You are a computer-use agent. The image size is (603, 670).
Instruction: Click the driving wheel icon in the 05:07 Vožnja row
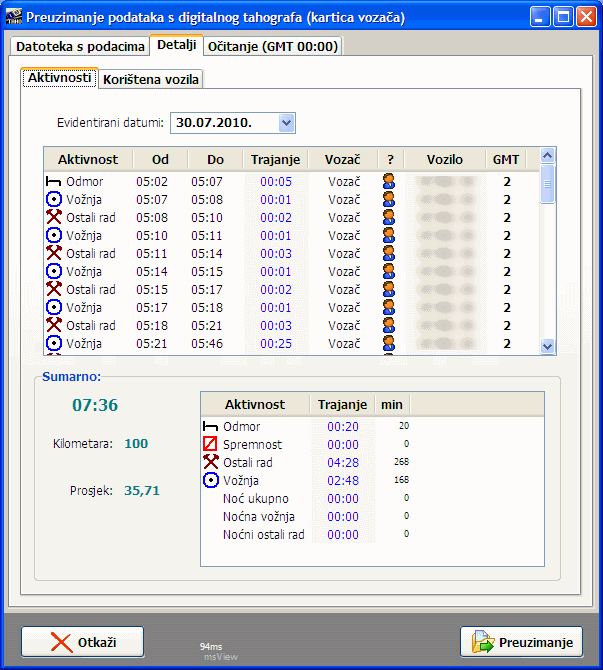coord(54,200)
